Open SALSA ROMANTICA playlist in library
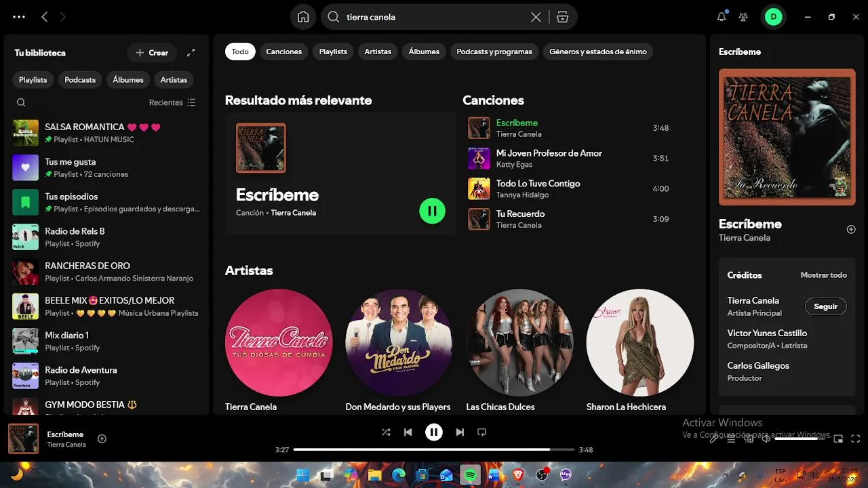 click(107, 133)
